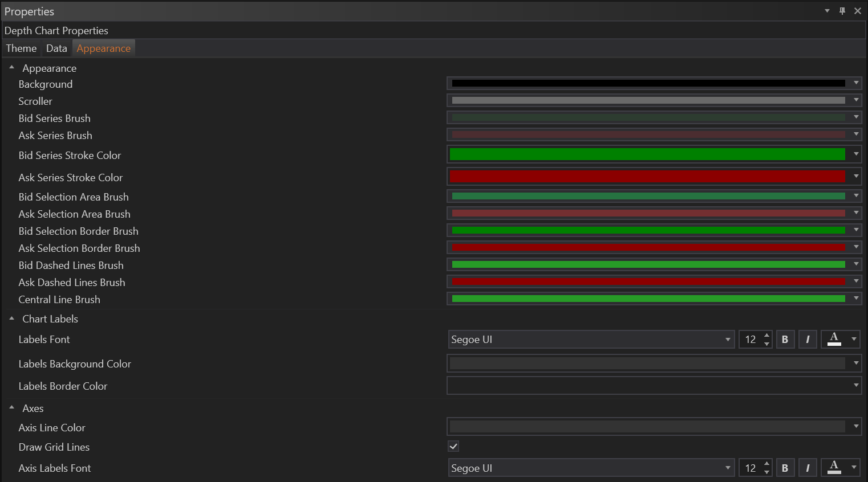Click the Labels Border Color field
This screenshot has height=482, width=868.
647,386
